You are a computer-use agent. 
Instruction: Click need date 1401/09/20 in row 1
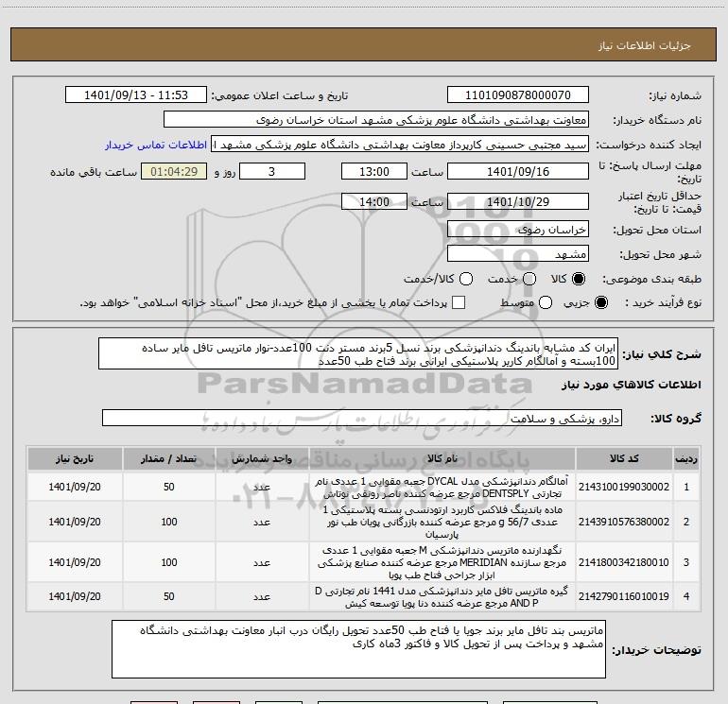[x=75, y=487]
